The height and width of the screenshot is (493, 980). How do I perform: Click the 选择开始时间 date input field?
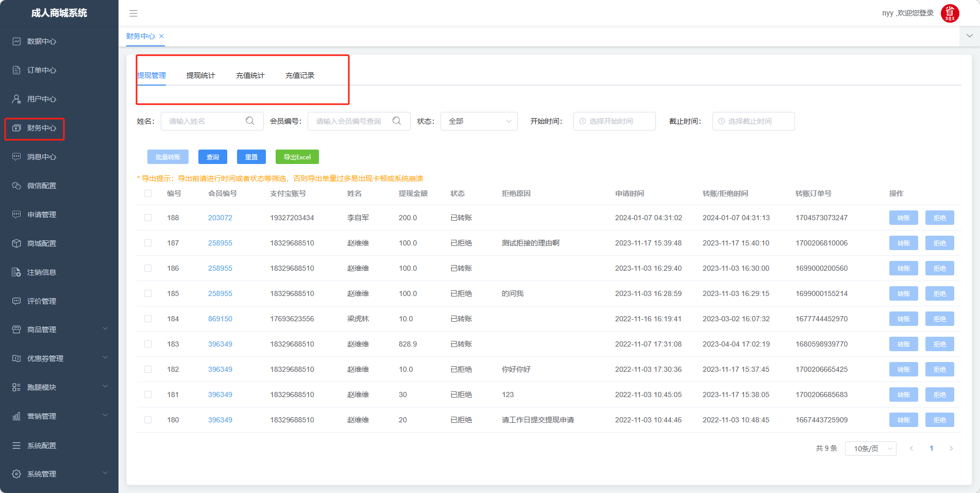pos(614,121)
